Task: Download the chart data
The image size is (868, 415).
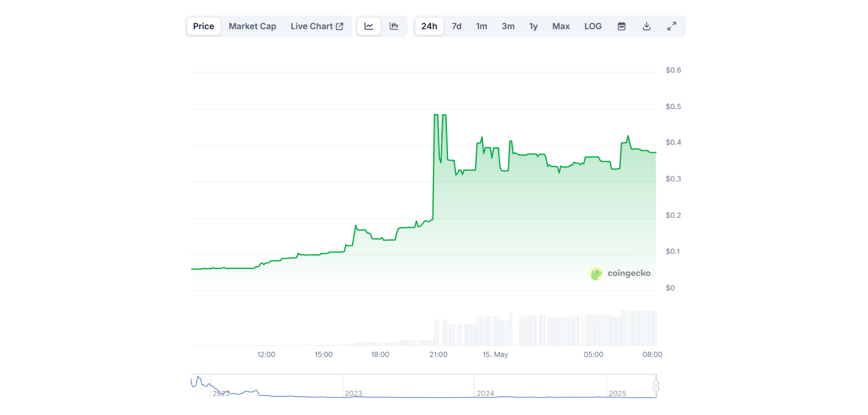Action: pyautogui.click(x=646, y=26)
